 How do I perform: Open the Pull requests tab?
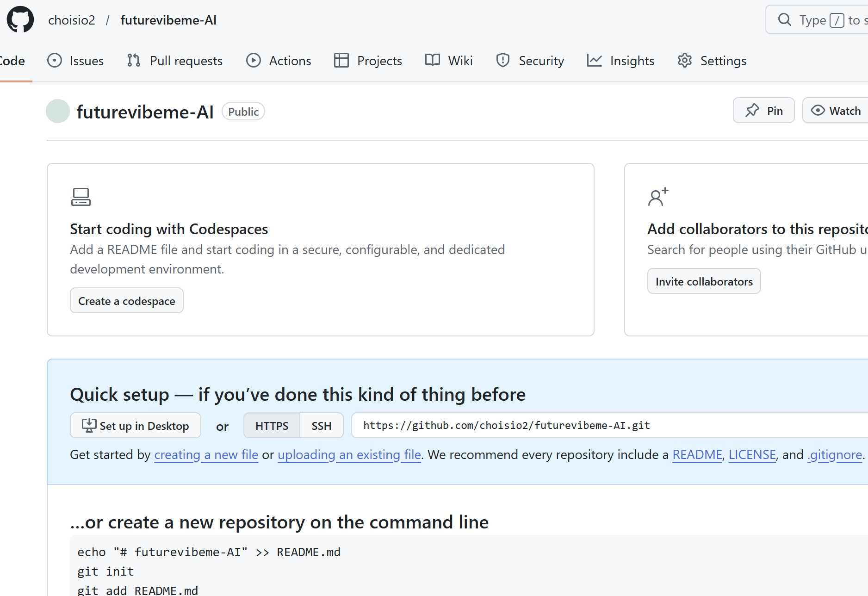[x=175, y=61]
